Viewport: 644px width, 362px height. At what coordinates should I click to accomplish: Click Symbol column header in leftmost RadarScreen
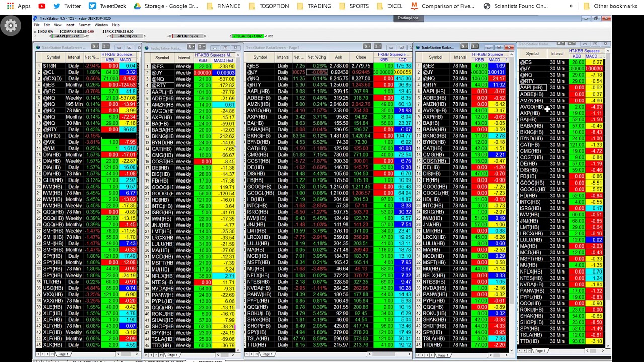(53, 57)
